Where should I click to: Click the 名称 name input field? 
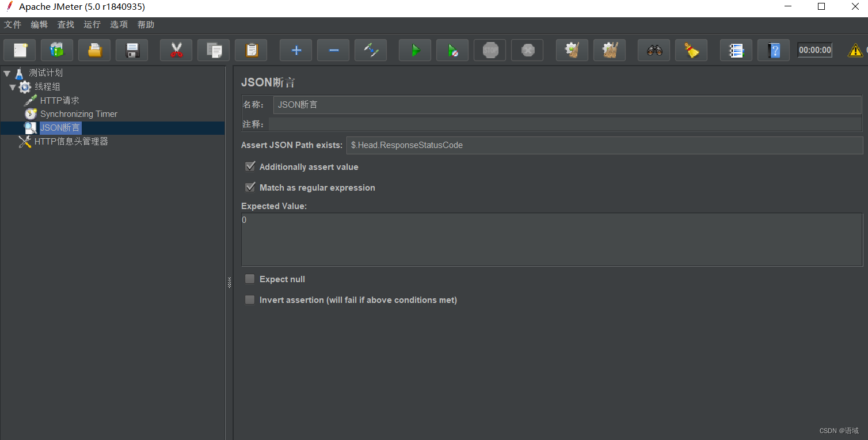(568, 105)
